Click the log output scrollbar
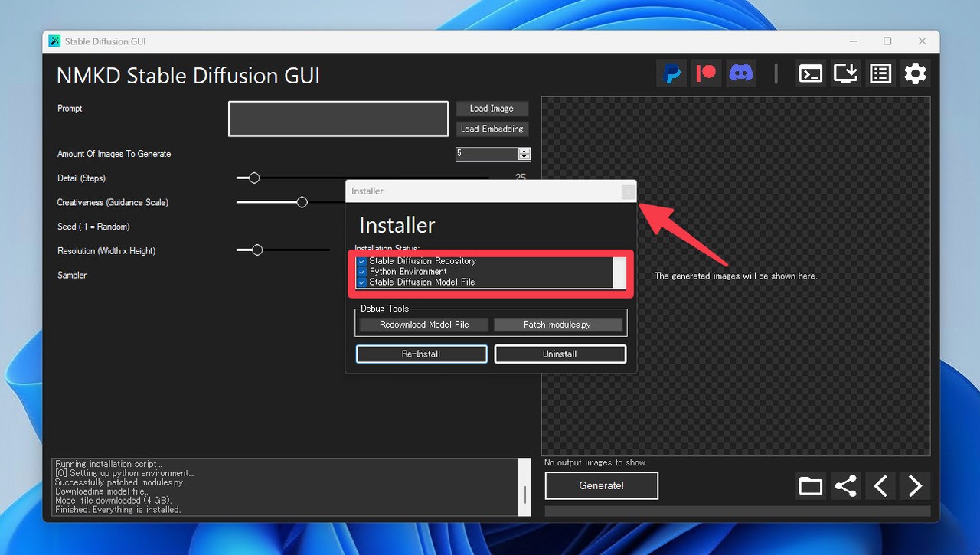Screen dimensions: 980x555 524,487
